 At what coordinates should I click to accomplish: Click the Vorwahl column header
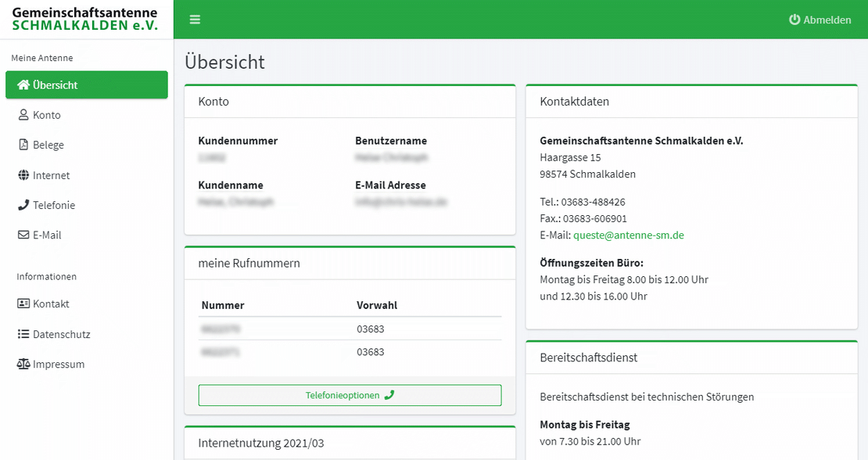tap(377, 305)
